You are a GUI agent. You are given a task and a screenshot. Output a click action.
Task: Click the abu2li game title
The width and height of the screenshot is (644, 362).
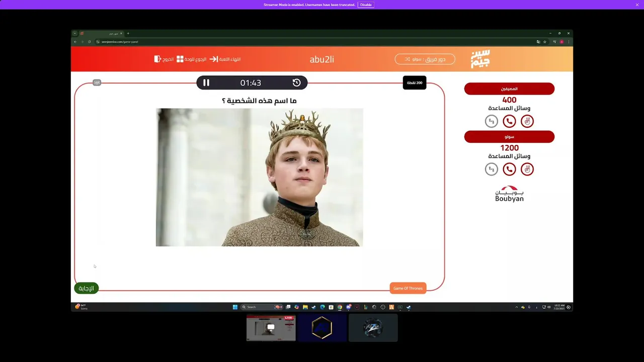point(321,59)
